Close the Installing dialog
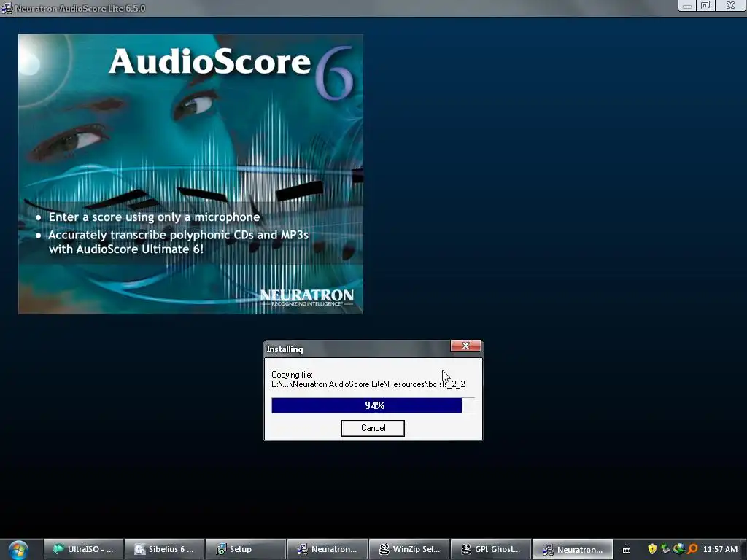 point(465,346)
